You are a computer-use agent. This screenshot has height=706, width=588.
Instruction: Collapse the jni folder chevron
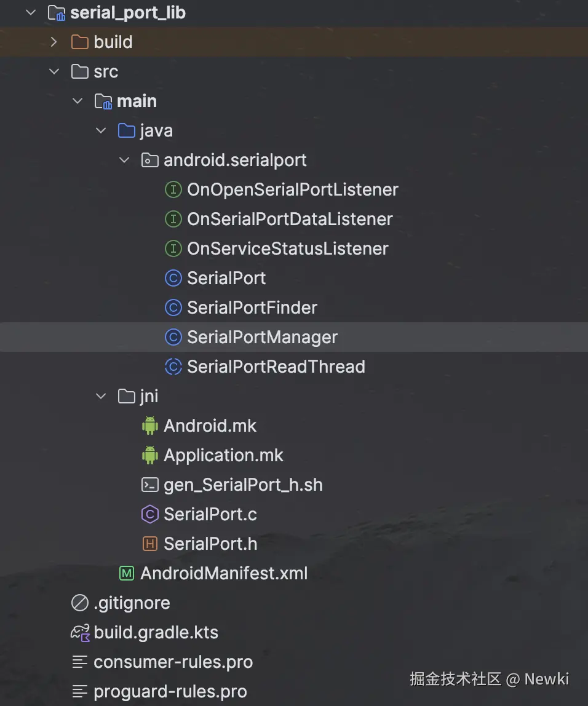(101, 396)
